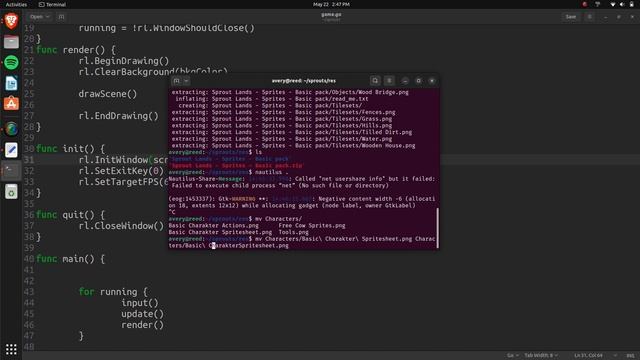Viewport: 640px width, 360px height.
Task: Click 'Tools.png' in terminal listing
Action: [x=293, y=232]
